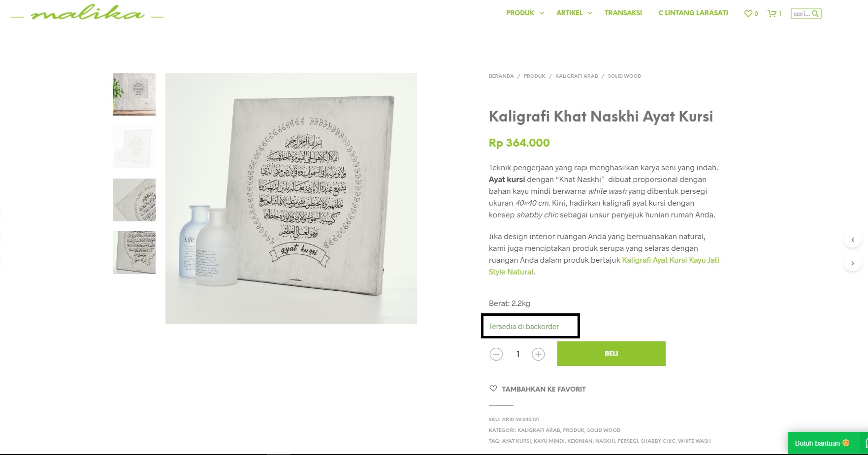Expand the ARTIKEL dropdown chevron
This screenshot has height=455, width=868.
pyautogui.click(x=590, y=13)
